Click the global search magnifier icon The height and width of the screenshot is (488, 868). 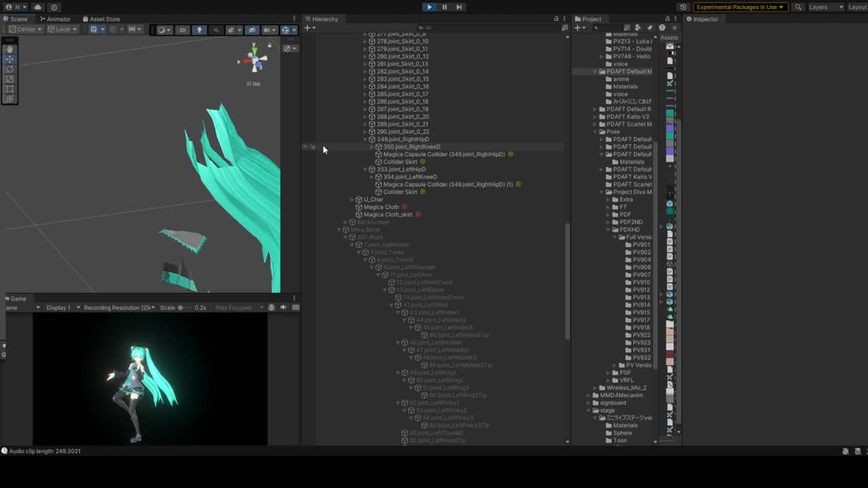pyautogui.click(x=798, y=7)
